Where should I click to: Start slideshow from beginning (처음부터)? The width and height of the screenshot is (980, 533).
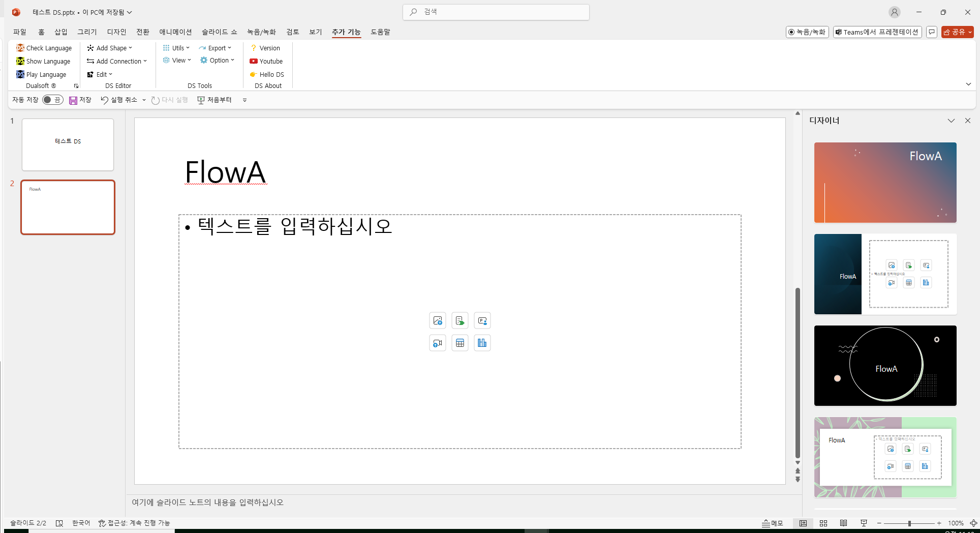click(x=215, y=100)
